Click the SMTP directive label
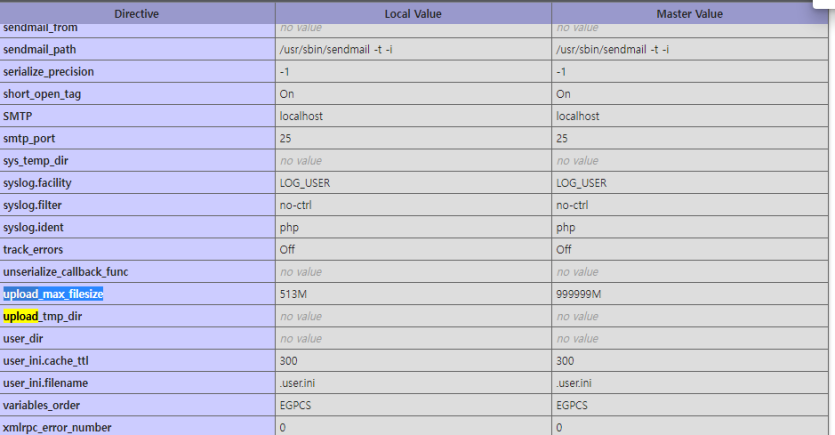835x435 pixels. [x=18, y=116]
